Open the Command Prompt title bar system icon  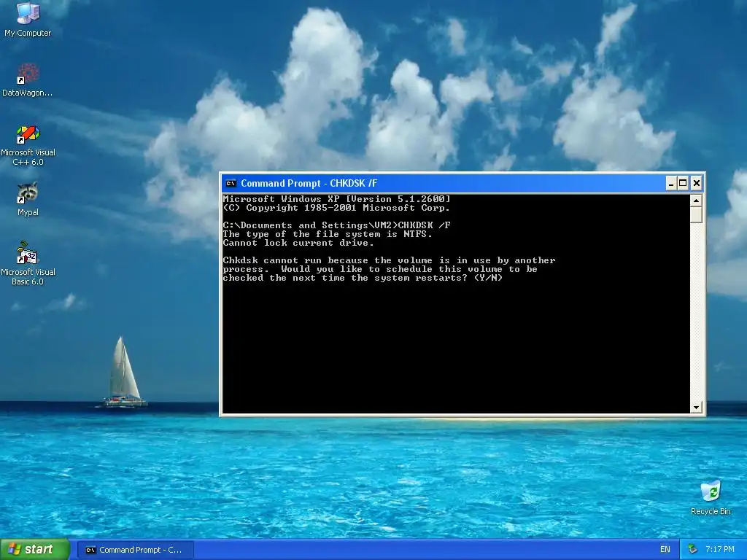[x=231, y=183]
